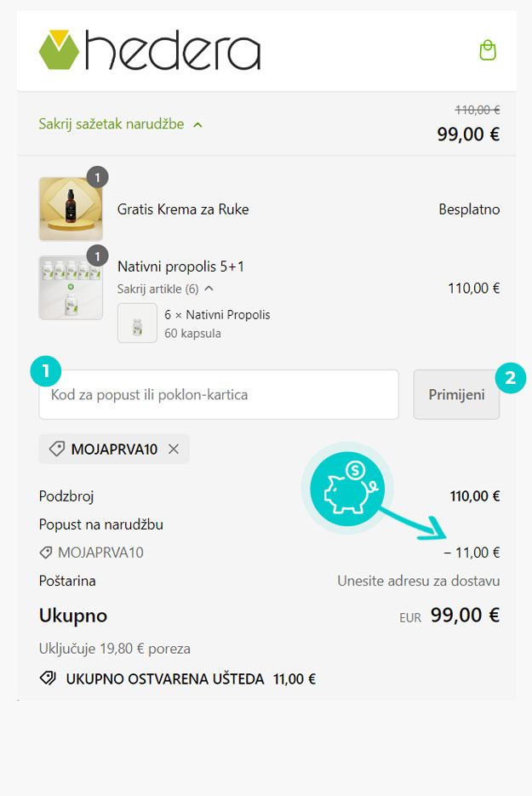Click the teal step 2 badge

click(x=510, y=378)
